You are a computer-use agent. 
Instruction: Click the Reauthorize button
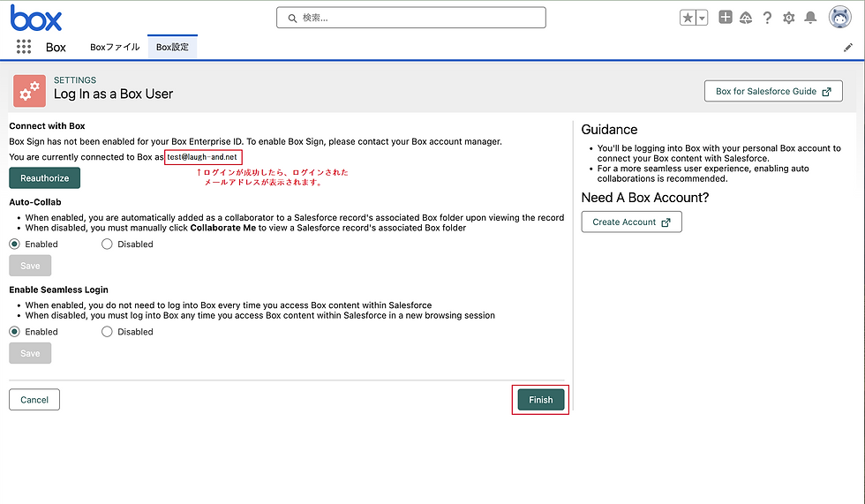coord(45,178)
